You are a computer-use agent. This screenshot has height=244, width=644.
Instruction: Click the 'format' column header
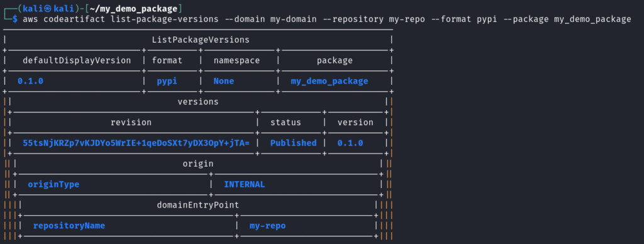tap(167, 60)
